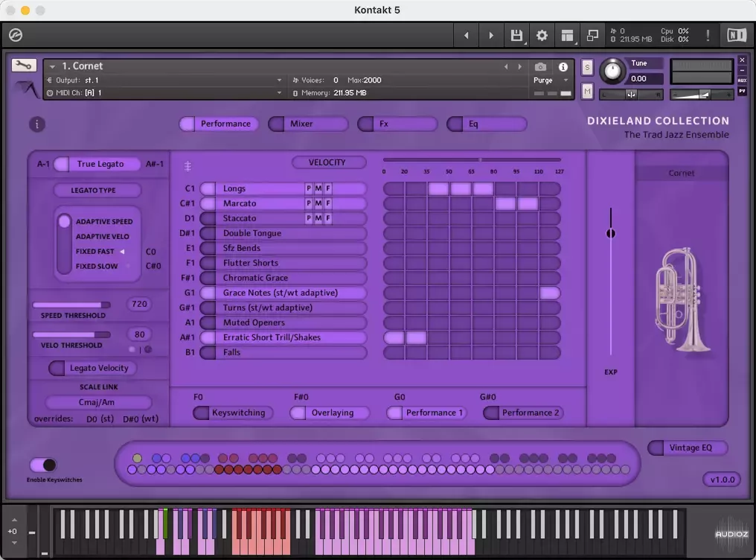The height and width of the screenshot is (560, 756).
Task: Click the instrument info icon in header
Action: [563, 67]
